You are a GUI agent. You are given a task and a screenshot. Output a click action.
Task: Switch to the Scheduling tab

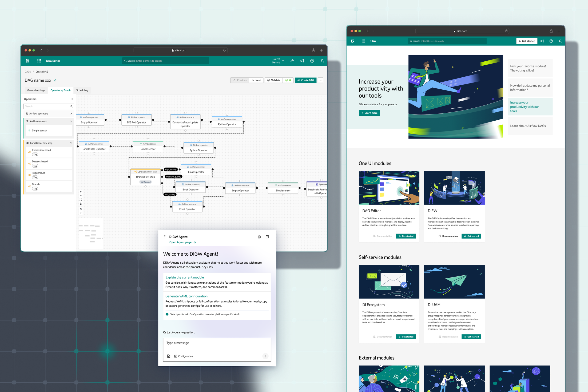(82, 90)
